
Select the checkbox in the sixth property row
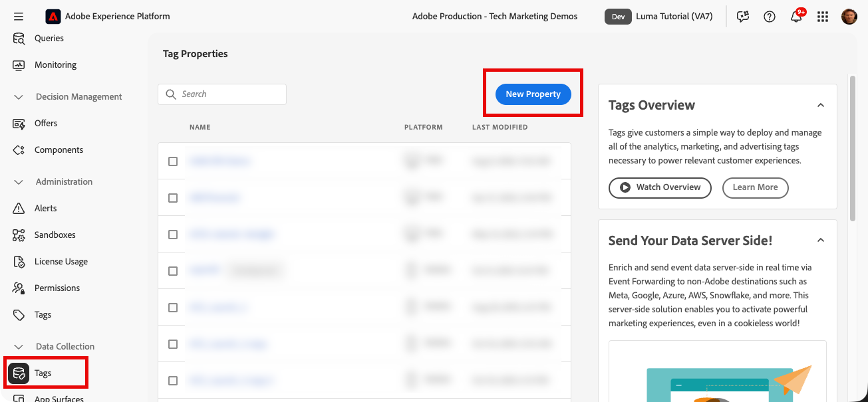(x=173, y=344)
